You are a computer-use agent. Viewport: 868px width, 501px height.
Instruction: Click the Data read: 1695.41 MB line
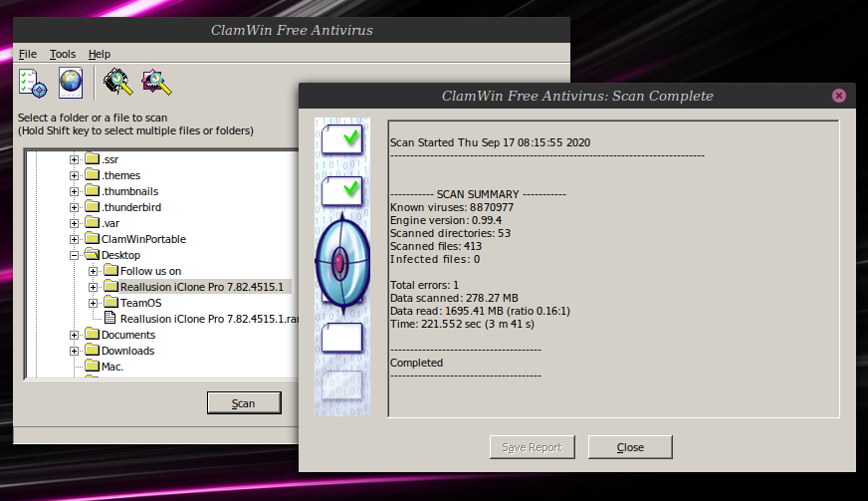[480, 311]
